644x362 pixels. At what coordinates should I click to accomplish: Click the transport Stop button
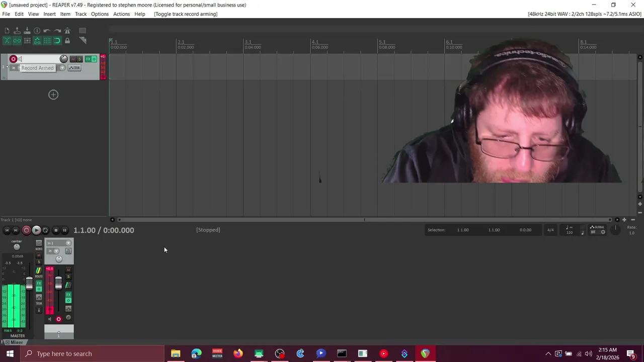[x=56, y=230]
